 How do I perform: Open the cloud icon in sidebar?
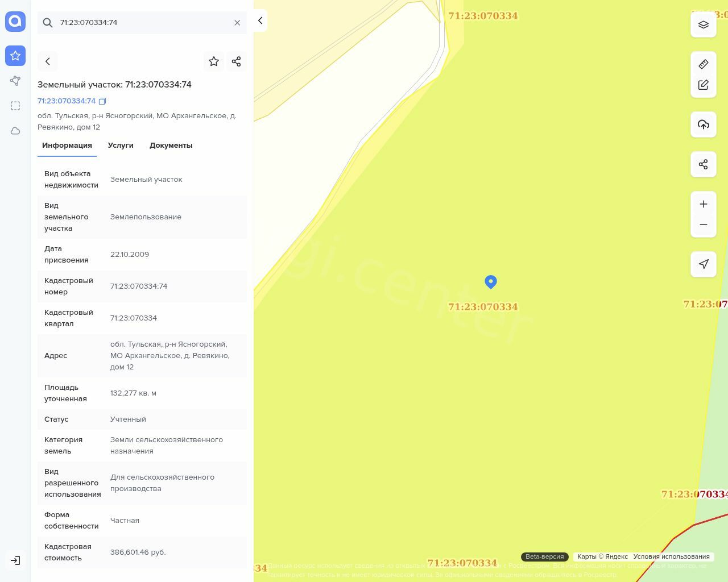(x=15, y=131)
